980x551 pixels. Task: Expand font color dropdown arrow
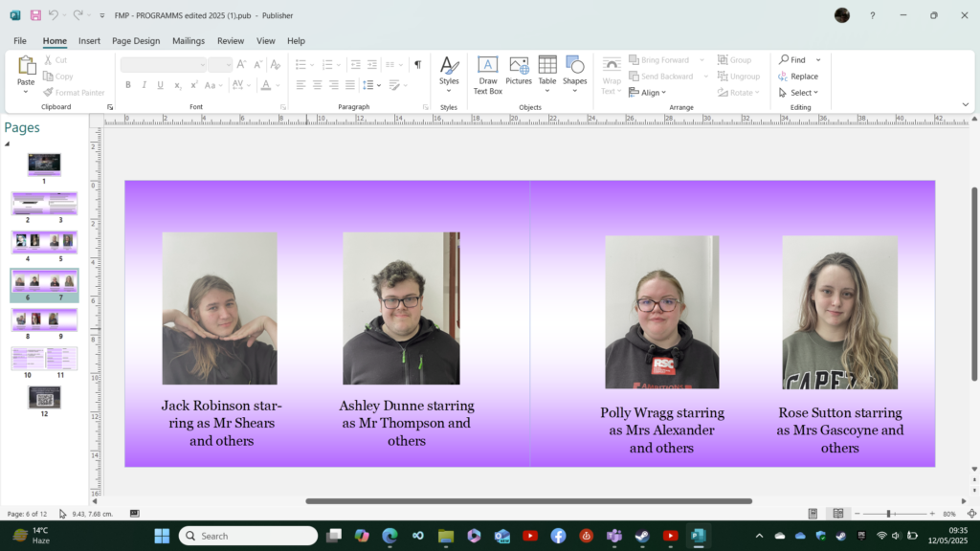click(278, 85)
